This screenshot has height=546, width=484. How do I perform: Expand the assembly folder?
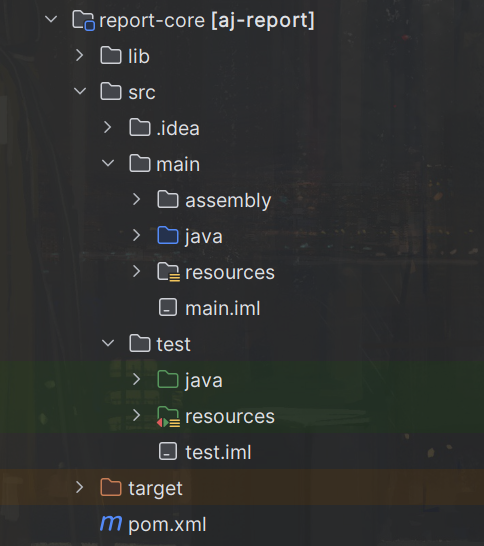(136, 200)
